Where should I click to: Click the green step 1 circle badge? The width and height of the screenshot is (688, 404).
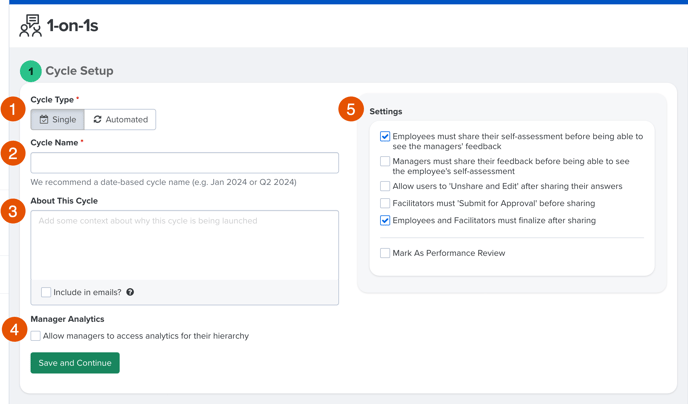31,71
